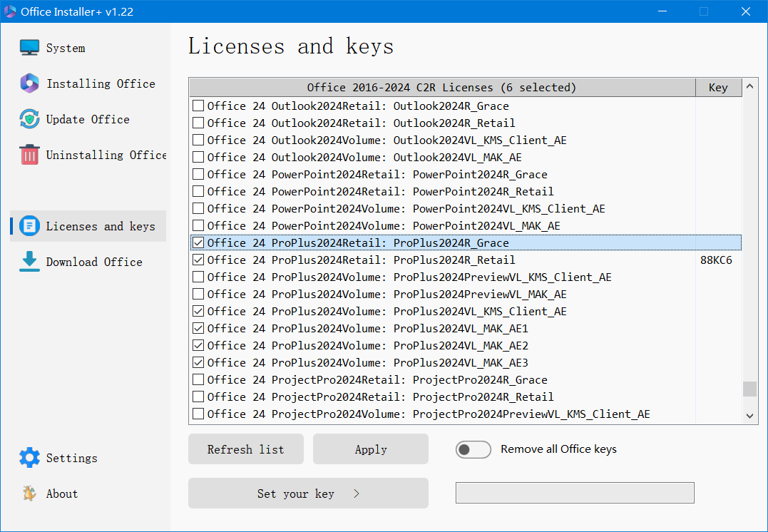Viewport: 768px width, 532px height.
Task: Click the About icon
Action: [x=29, y=493]
